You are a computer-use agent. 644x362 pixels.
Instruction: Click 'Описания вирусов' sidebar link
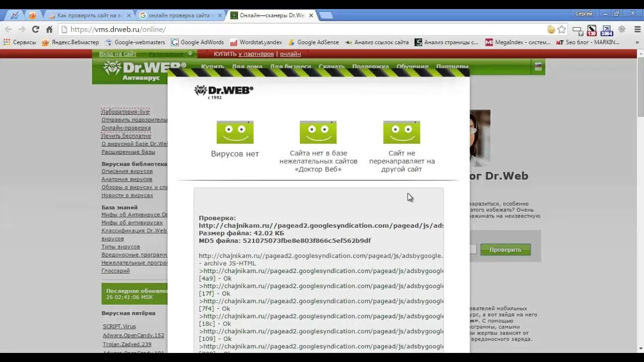(127, 171)
